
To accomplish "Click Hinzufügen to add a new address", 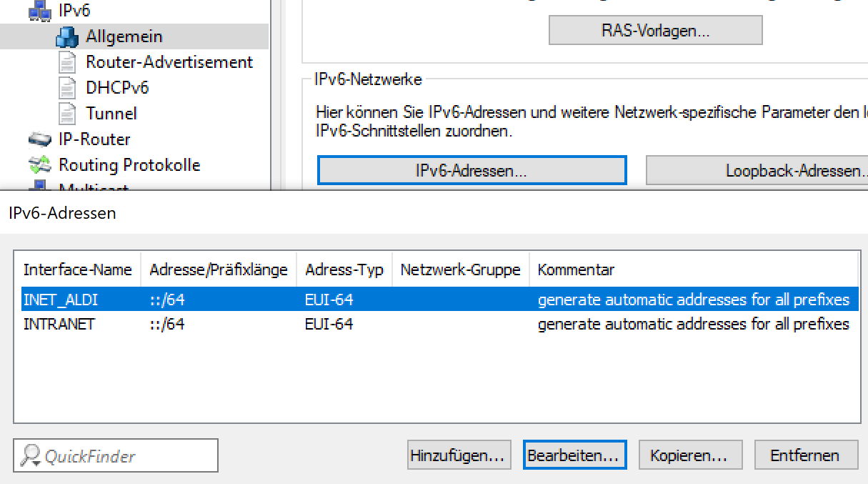I will click(459, 455).
